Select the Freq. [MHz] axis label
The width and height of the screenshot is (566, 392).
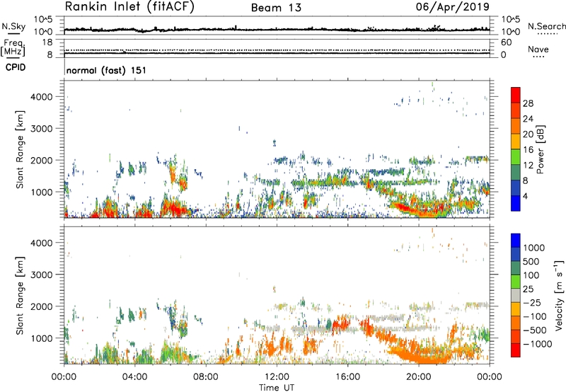[x=13, y=48]
